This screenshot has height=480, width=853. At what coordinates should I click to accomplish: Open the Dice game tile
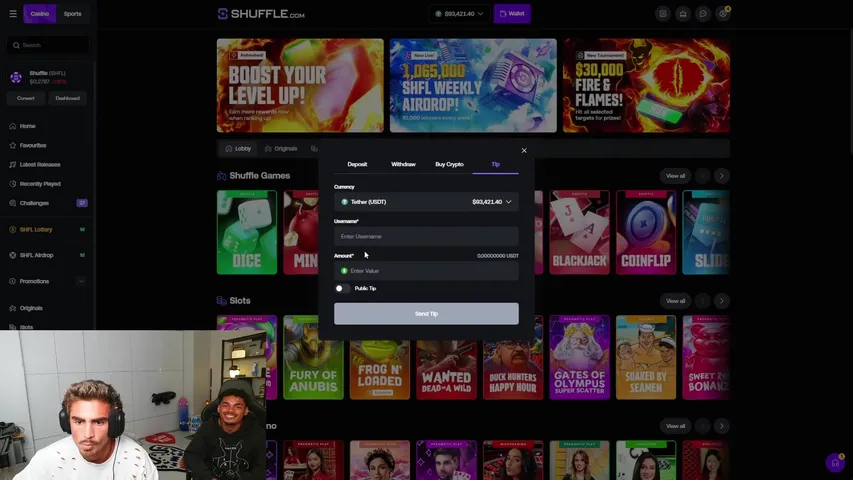247,232
